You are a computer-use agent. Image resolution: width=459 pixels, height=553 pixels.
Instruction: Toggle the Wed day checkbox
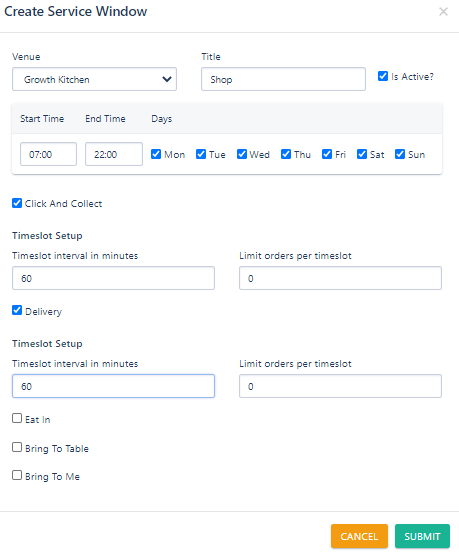point(242,154)
